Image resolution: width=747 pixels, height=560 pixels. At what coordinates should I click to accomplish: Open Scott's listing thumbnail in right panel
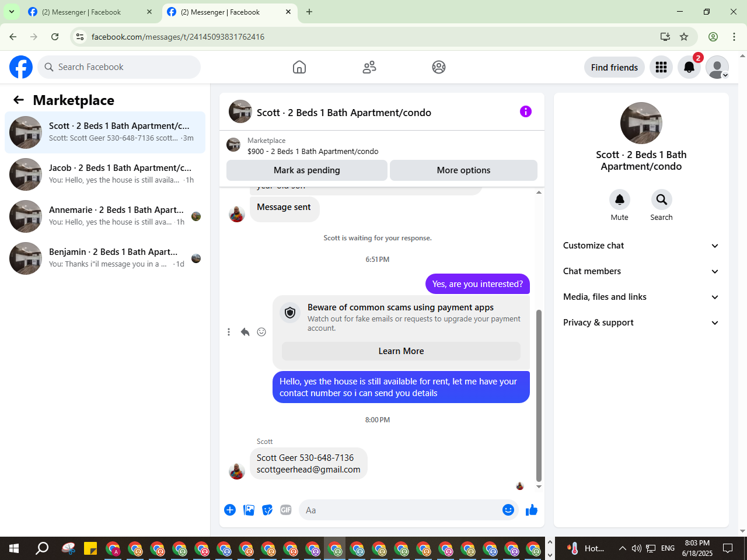641,123
